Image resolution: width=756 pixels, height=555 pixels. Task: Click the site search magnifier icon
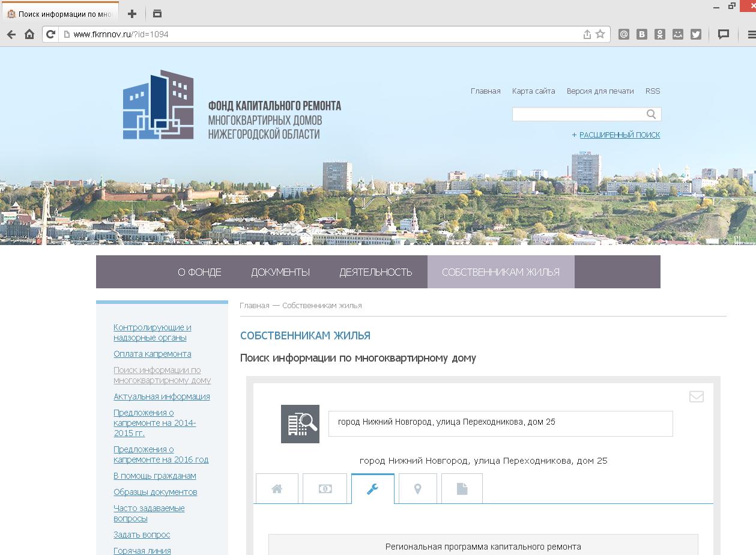[651, 114]
